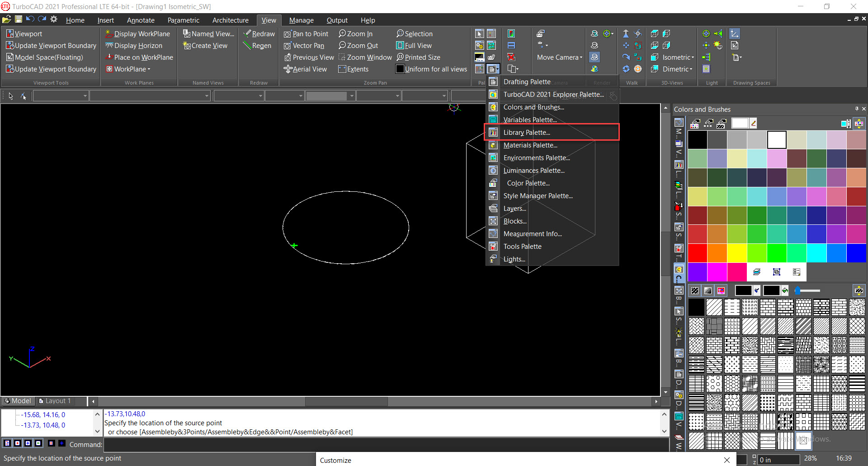This screenshot has height=466, width=868.
Task: Click the sun light icon in Light group
Action: coord(718,46)
